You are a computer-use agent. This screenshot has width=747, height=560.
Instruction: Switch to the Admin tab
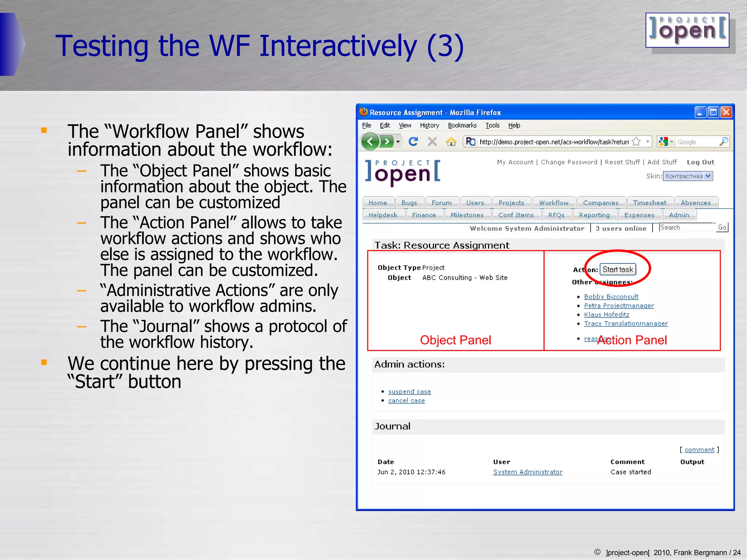pos(679,215)
